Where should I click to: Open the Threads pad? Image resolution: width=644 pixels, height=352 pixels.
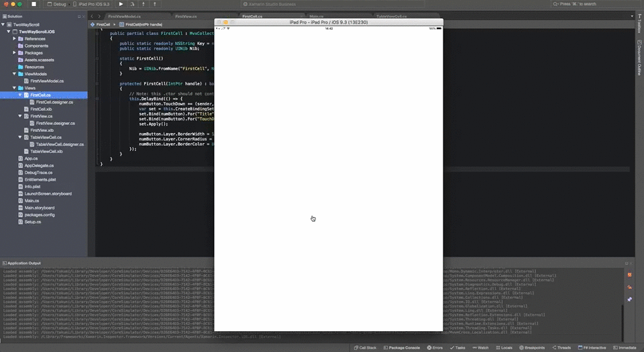561,348
